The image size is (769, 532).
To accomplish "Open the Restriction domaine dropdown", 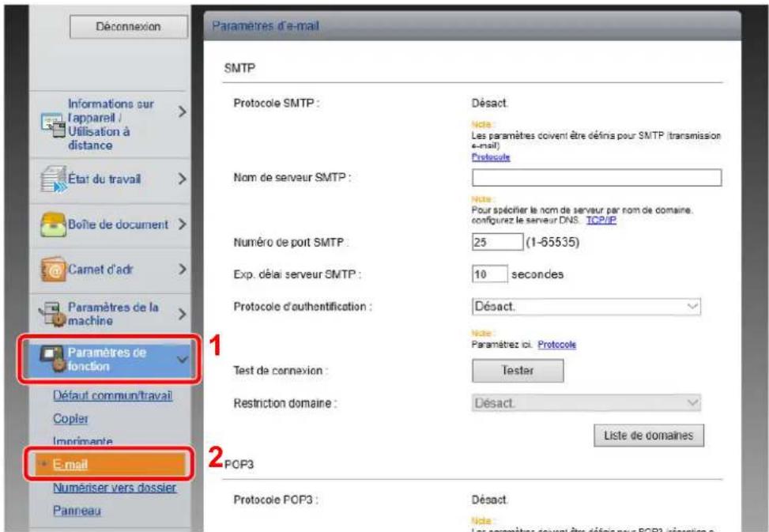I will tap(586, 403).
